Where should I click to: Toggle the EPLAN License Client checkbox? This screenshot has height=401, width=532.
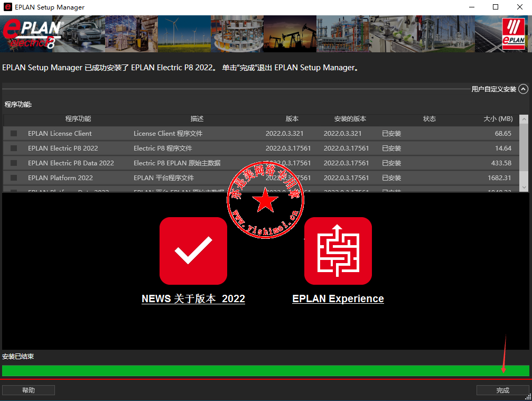tap(14, 133)
